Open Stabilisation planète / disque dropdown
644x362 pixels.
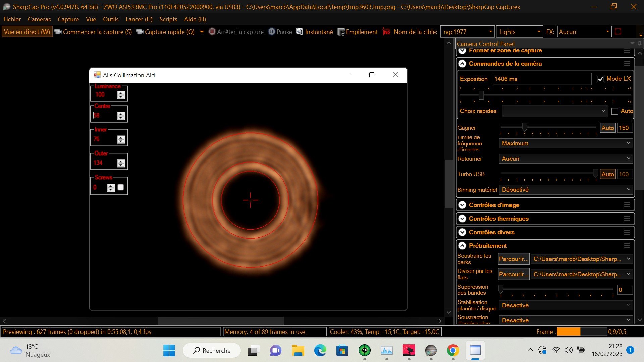[x=566, y=305]
